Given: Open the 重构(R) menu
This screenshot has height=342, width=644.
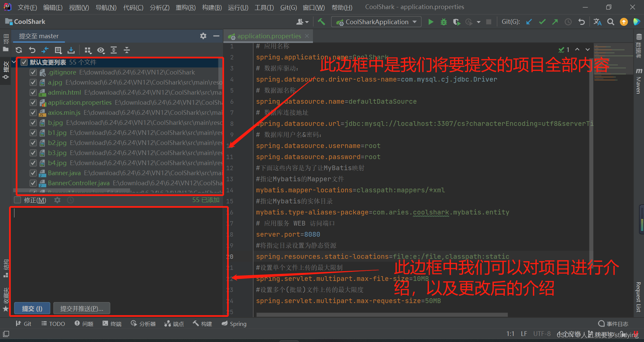Looking at the screenshot, I should pos(185,7).
